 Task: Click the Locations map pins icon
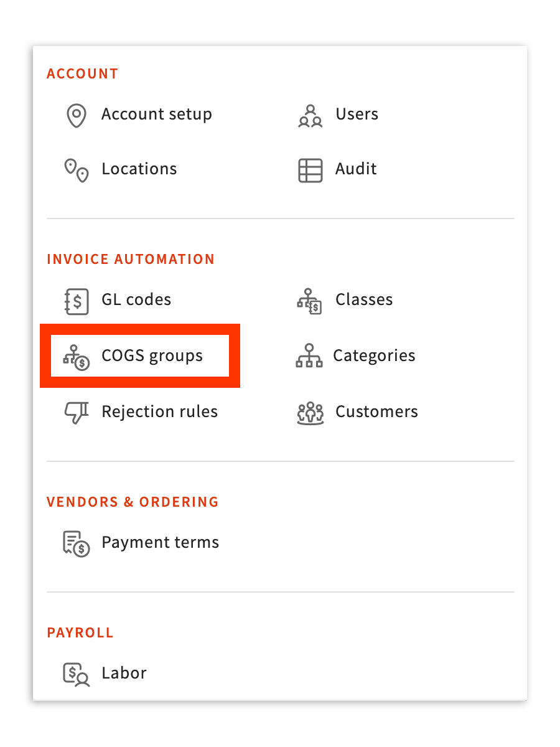76,169
